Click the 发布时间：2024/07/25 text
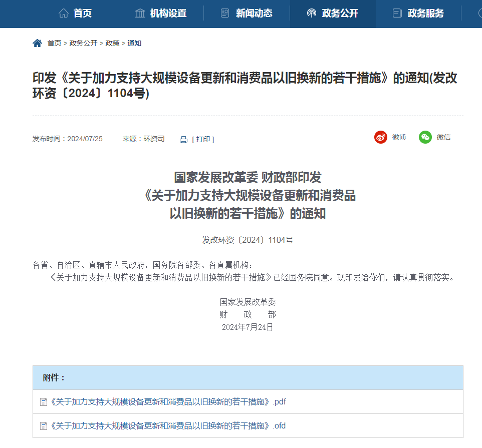Viewport: 482px width, 448px height. click(x=67, y=139)
